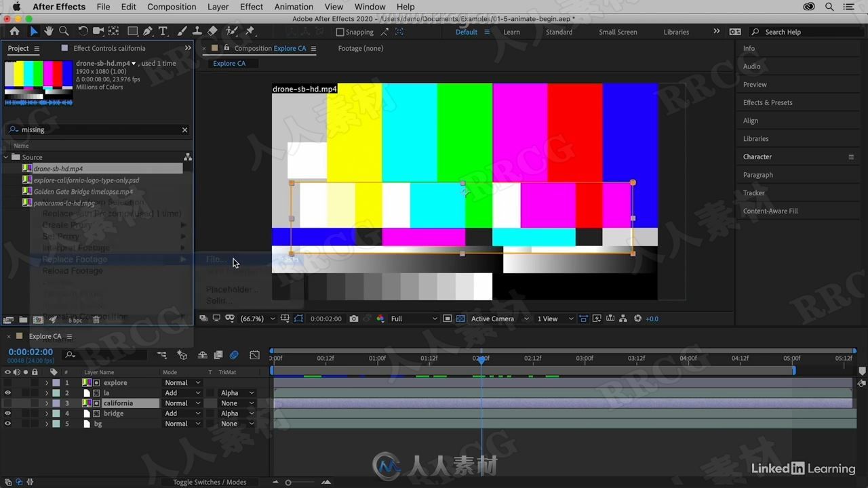Switch to the Small Screen workspace
Viewport: 868px width, 488px height.
click(x=618, y=32)
